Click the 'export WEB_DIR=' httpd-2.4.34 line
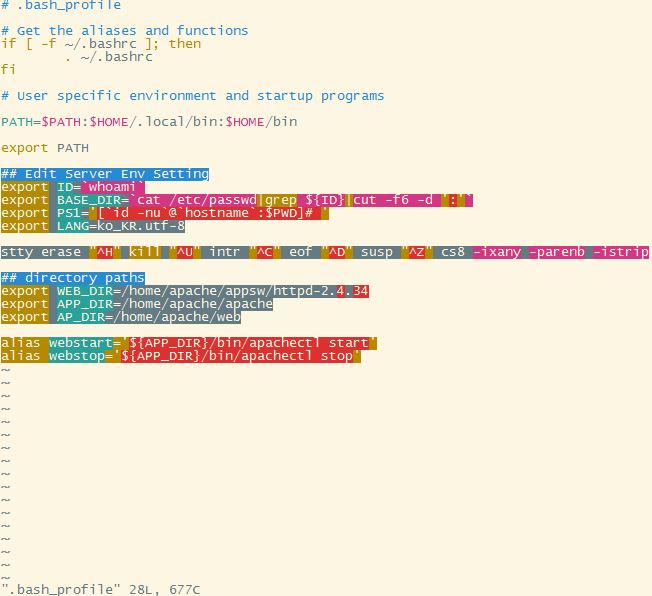Viewport: 652px width, 596px height. [185, 291]
